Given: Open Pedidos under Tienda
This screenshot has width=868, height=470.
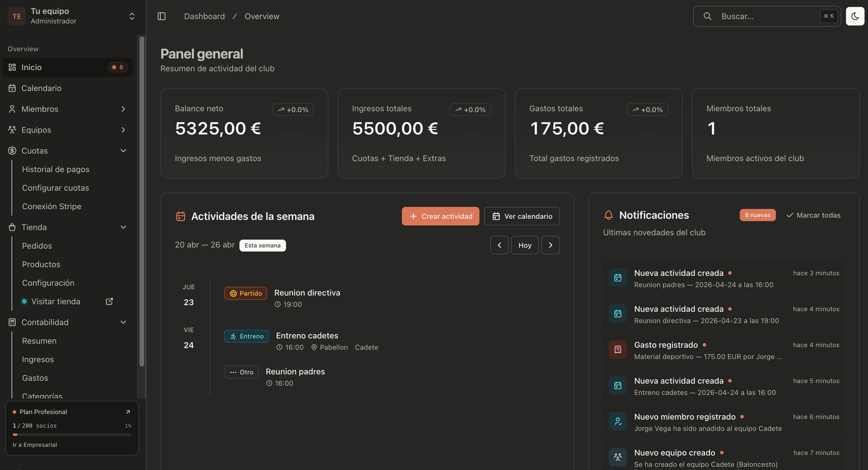Looking at the screenshot, I should coord(37,246).
